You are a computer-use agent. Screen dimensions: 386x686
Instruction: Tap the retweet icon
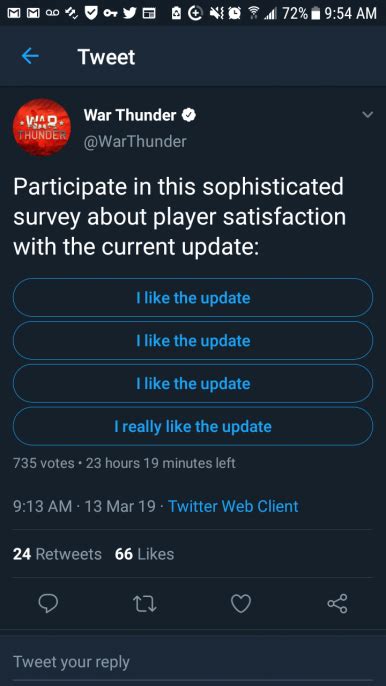pyautogui.click(x=144, y=604)
